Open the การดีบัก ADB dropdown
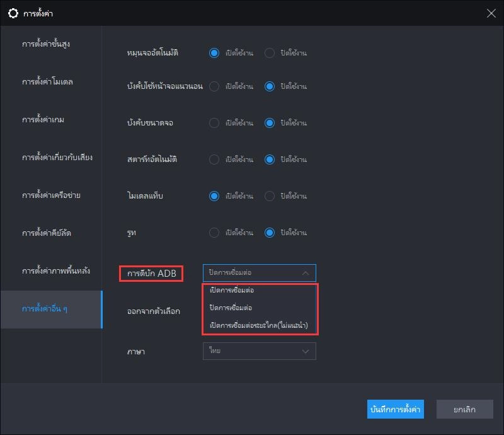Screen dimensions: 504x435 [x=260, y=272]
